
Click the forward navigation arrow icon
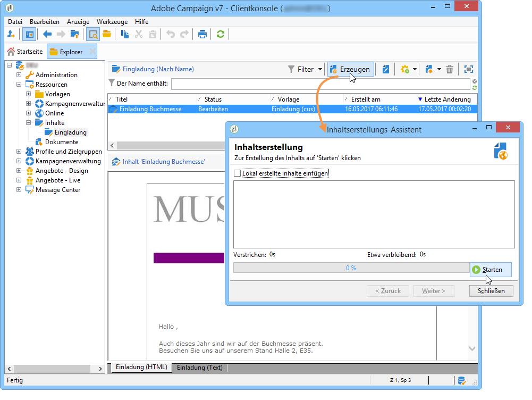click(x=61, y=34)
